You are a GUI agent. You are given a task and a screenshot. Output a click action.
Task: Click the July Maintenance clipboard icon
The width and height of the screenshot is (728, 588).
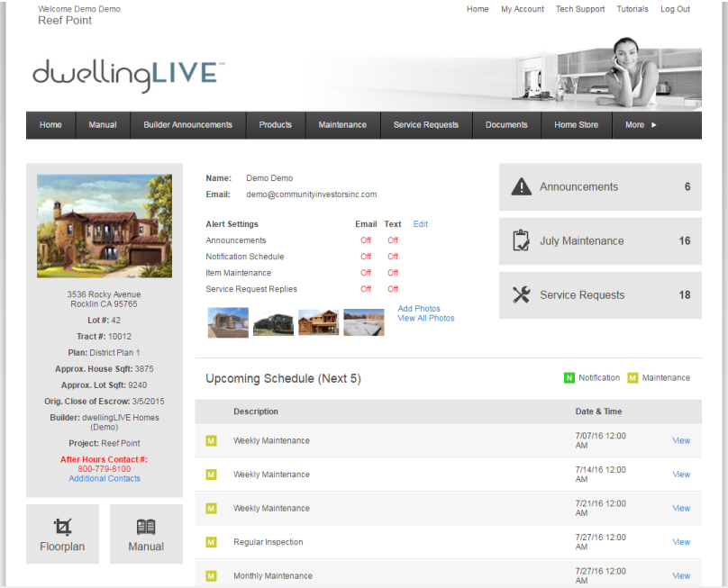[x=521, y=240]
